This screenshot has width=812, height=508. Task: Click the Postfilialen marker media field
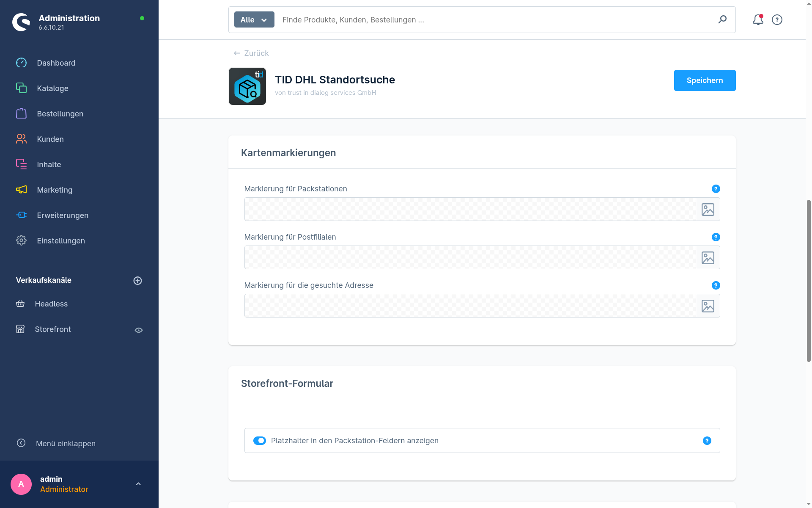470,257
